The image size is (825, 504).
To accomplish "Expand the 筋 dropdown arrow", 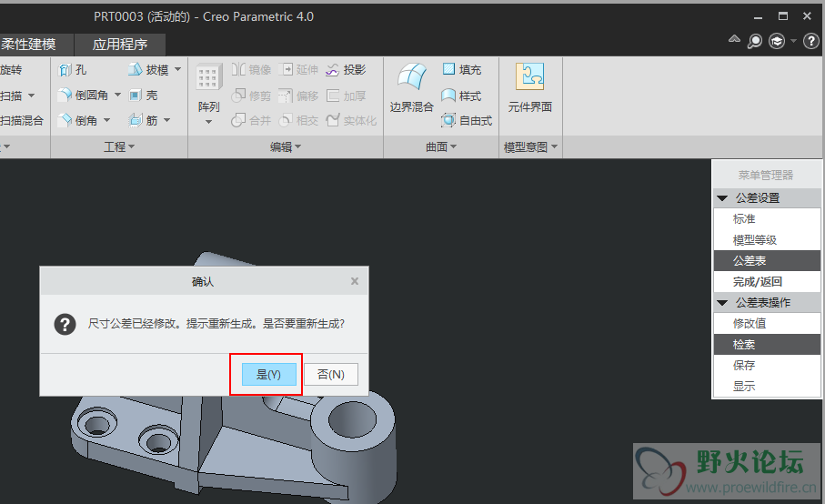I will 166,120.
